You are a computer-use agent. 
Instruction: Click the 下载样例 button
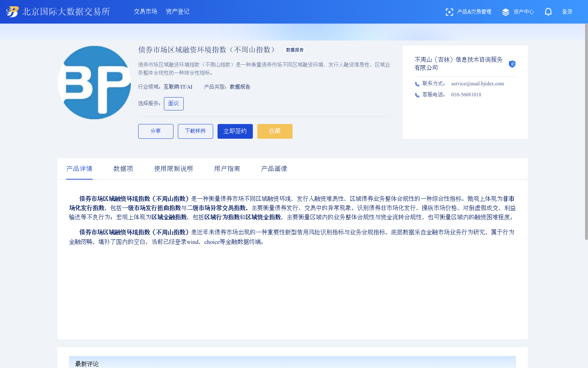pos(196,131)
